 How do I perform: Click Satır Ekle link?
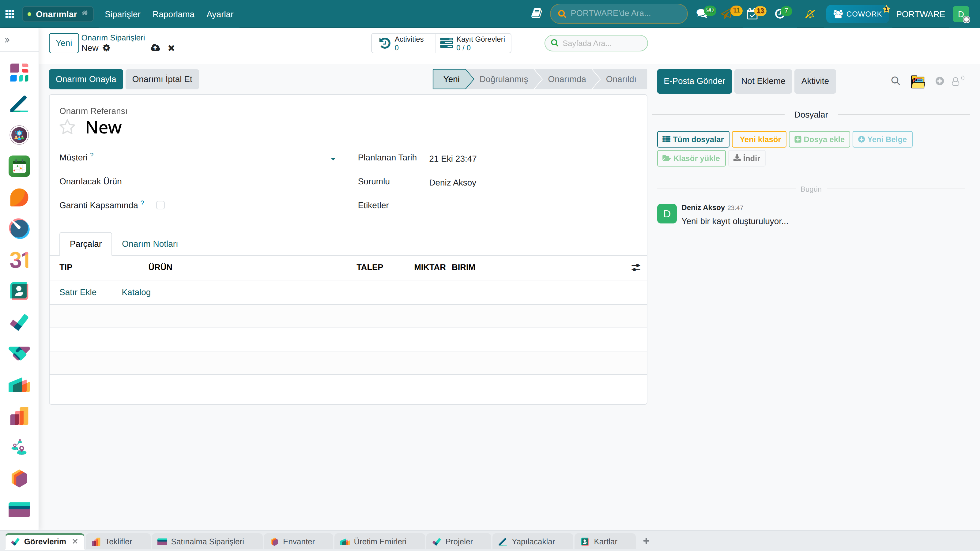[78, 292]
